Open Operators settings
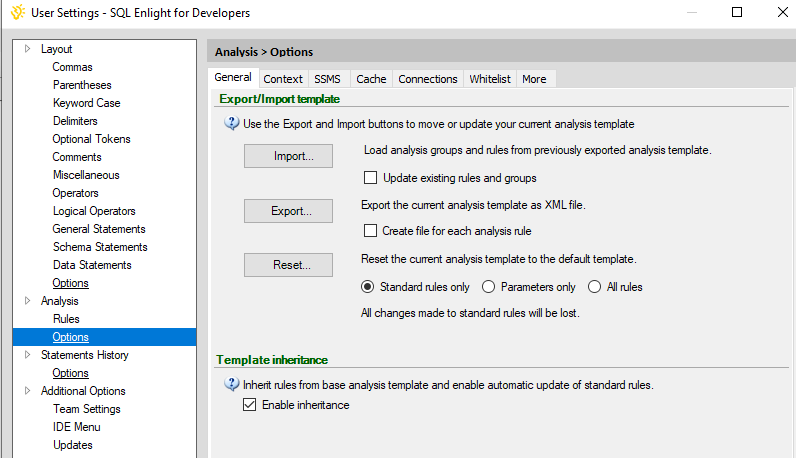 [x=76, y=193]
